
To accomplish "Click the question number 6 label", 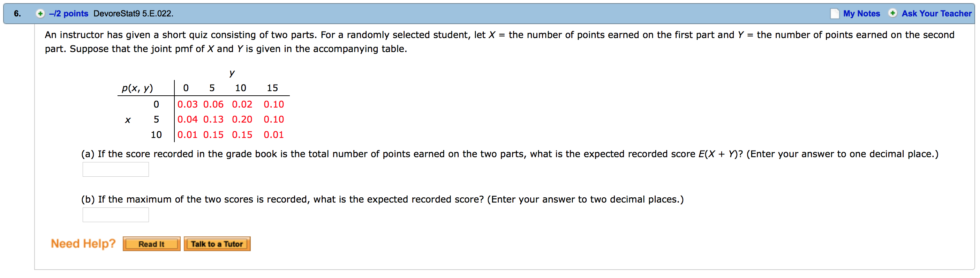I will click(x=16, y=13).
